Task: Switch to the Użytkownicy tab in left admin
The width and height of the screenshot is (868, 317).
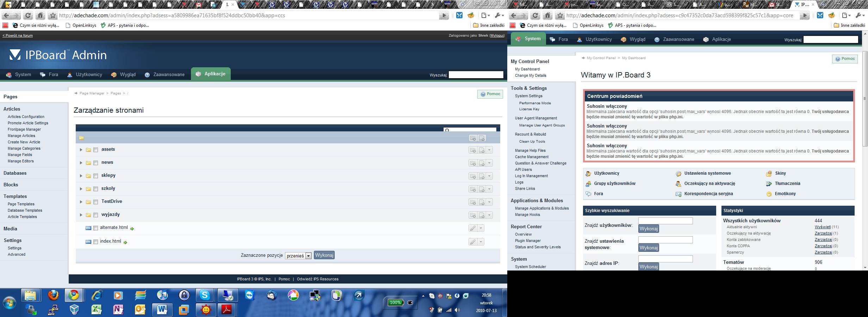Action: 85,75
